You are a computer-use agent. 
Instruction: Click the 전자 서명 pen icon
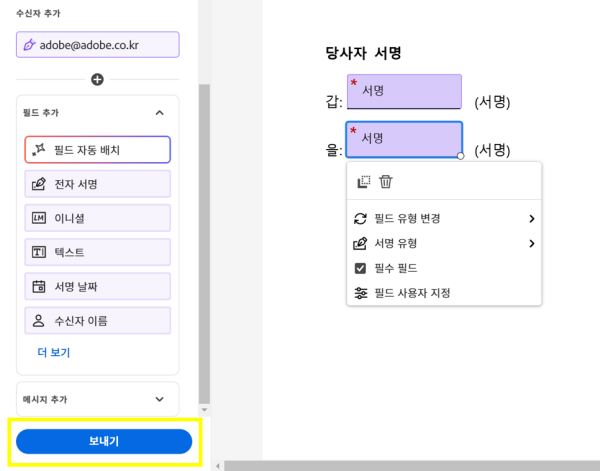coord(39,184)
